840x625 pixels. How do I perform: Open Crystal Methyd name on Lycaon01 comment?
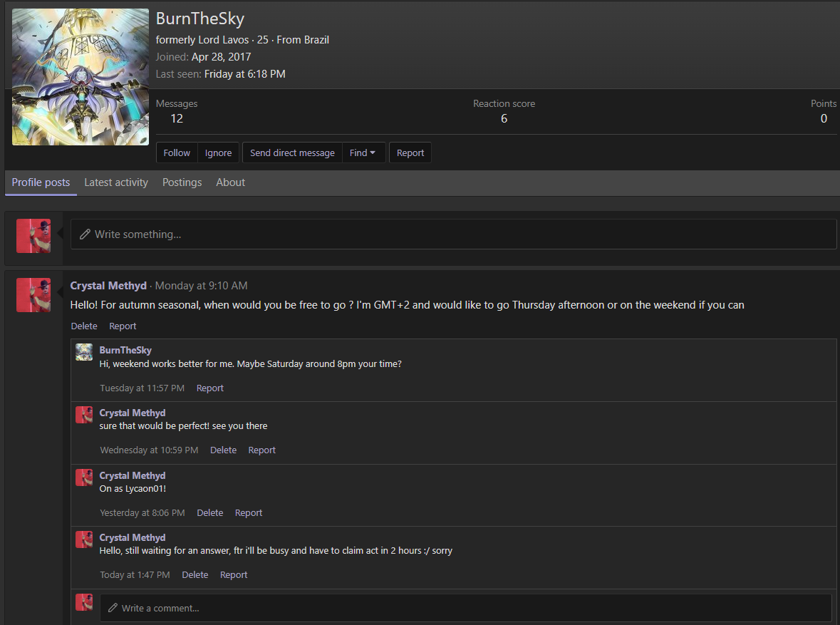(133, 475)
